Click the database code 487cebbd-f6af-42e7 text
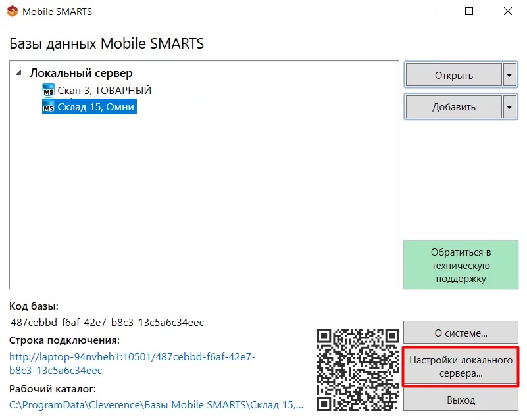 (x=107, y=322)
